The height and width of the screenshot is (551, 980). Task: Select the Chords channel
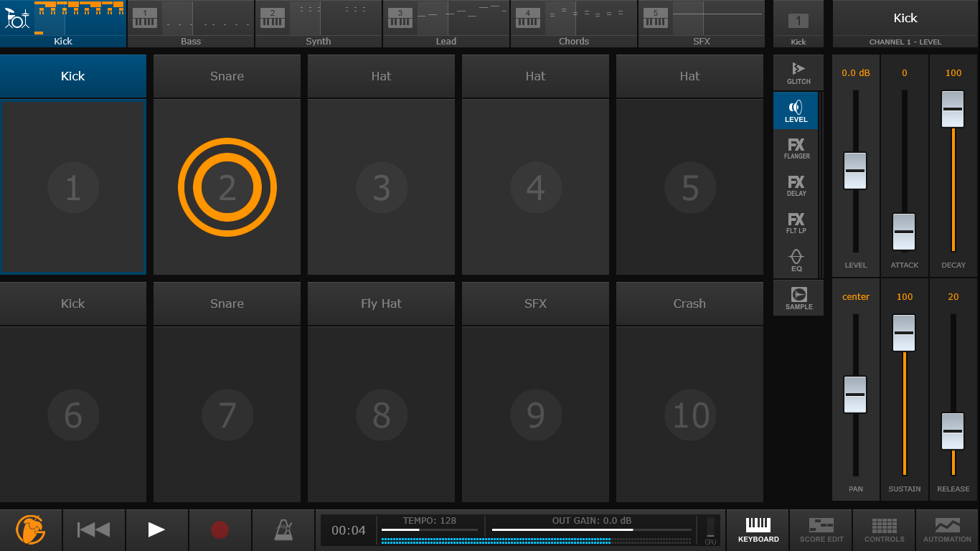(x=574, y=24)
